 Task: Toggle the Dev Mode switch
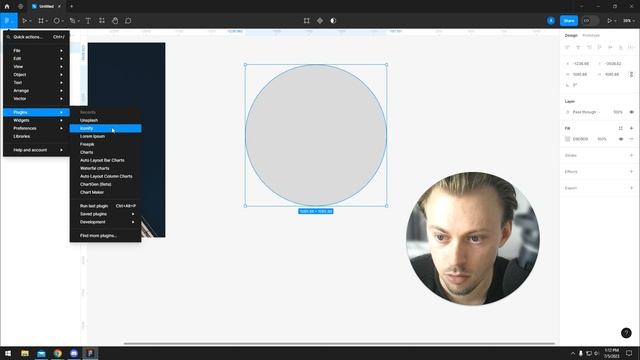pyautogui.click(x=590, y=20)
